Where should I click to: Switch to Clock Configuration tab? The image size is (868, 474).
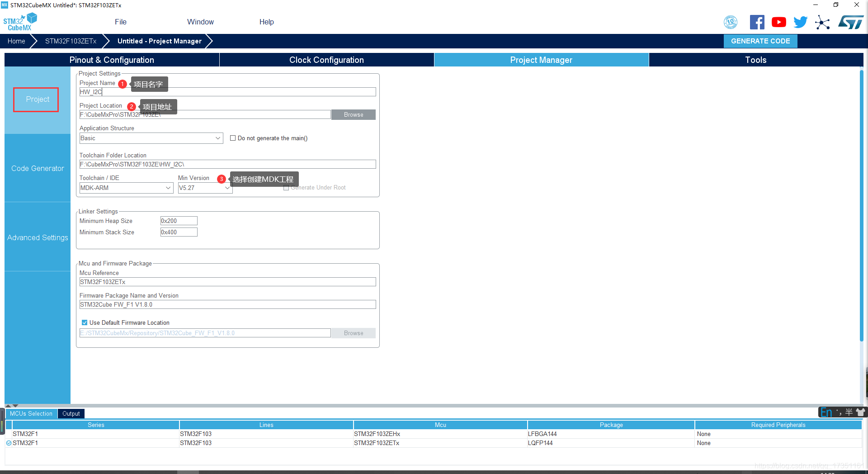coord(326,60)
